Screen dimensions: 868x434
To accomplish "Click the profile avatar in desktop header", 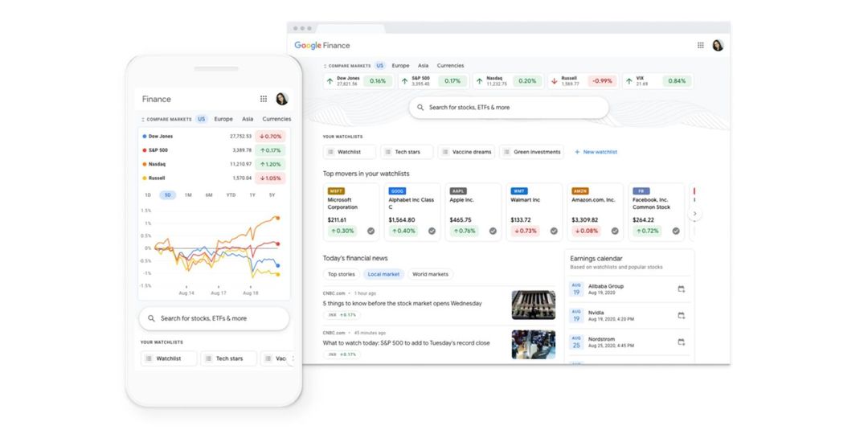I will coord(717,46).
